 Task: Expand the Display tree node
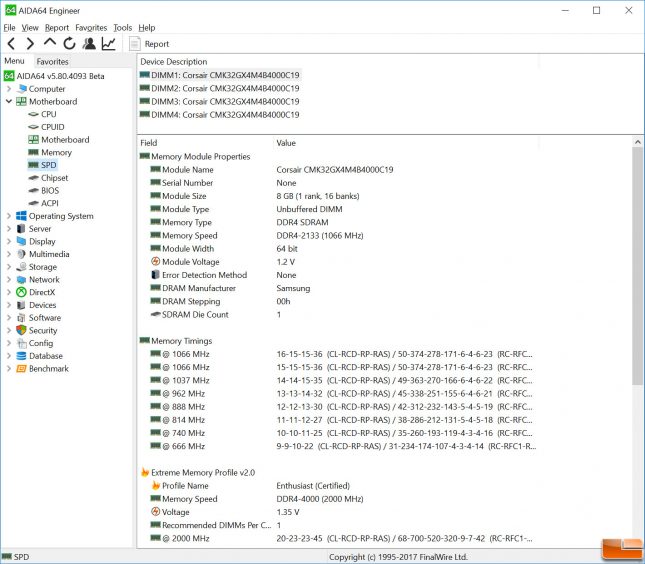(9, 241)
